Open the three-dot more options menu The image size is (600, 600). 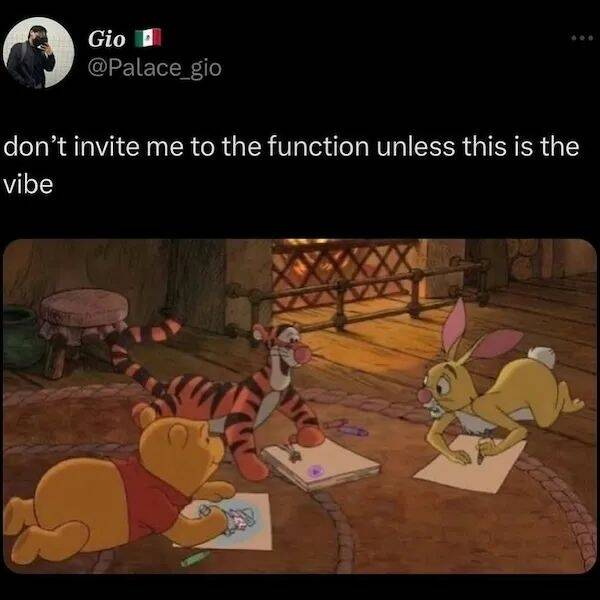(582, 38)
